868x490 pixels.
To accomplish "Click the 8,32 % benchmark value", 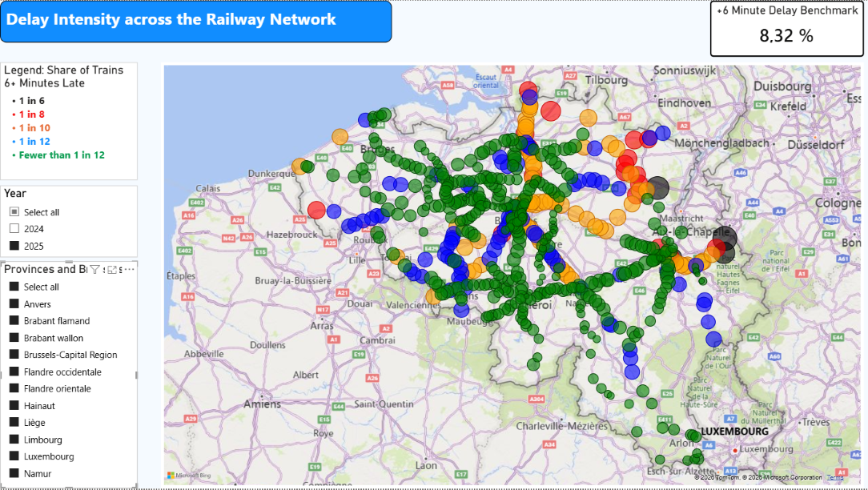I will point(786,36).
